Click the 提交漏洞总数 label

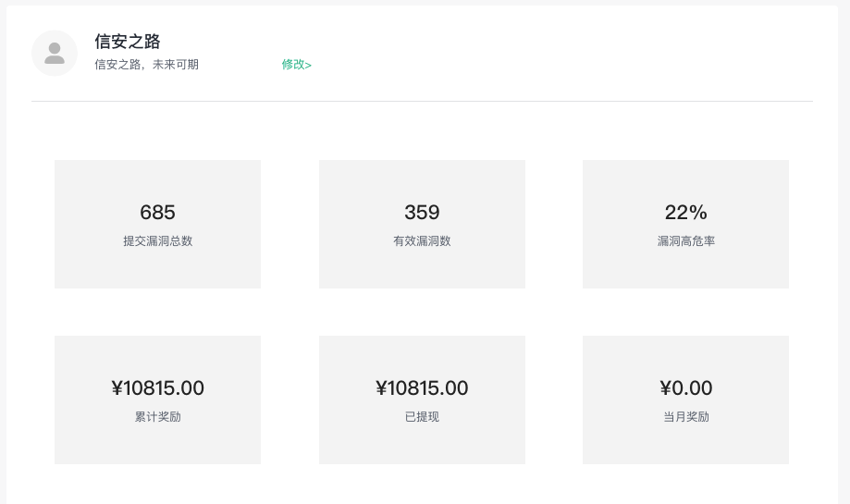(x=158, y=241)
